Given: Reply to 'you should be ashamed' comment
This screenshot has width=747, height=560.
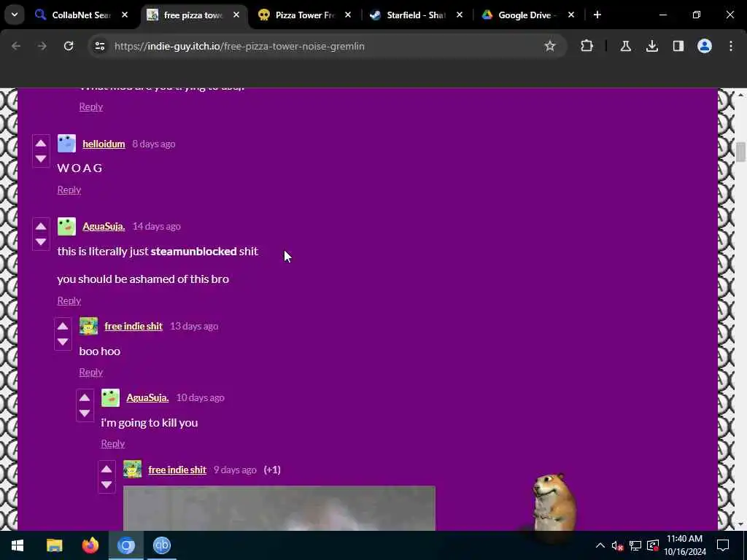Looking at the screenshot, I should pos(69,300).
